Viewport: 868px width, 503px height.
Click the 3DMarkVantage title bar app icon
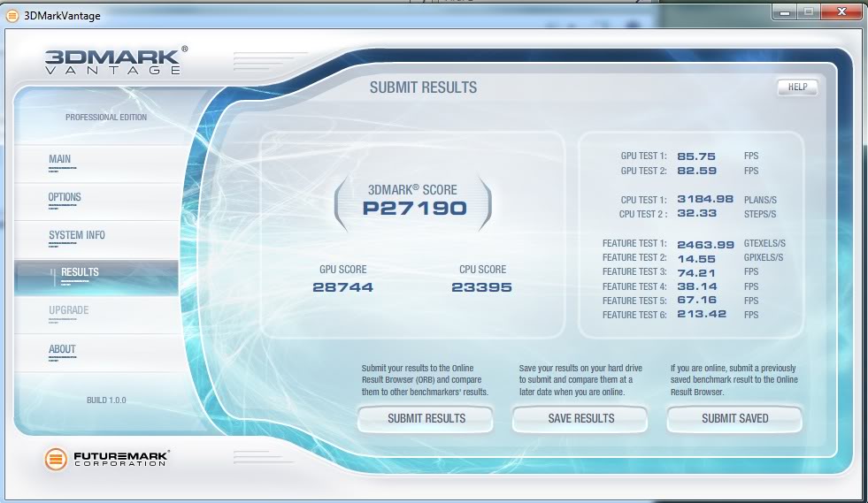click(x=12, y=15)
